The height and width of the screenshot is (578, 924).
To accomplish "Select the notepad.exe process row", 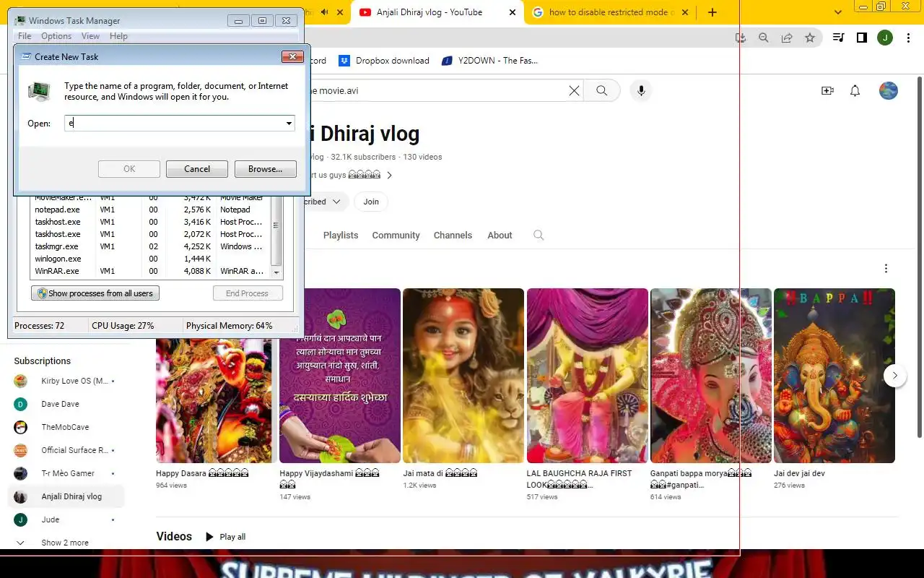I will tap(150, 210).
